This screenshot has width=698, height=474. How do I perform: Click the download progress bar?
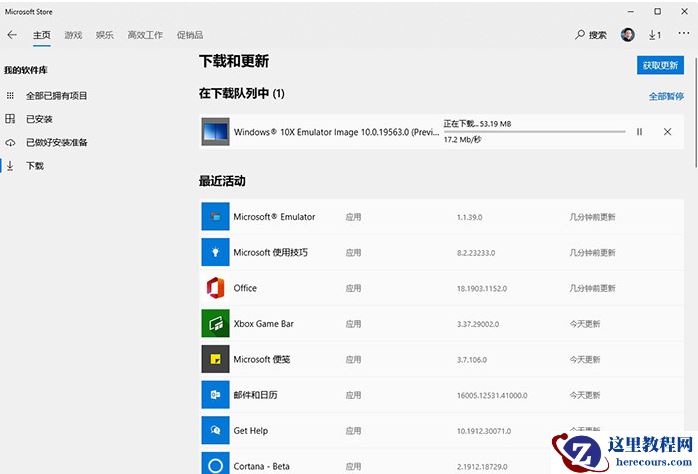[x=534, y=132]
